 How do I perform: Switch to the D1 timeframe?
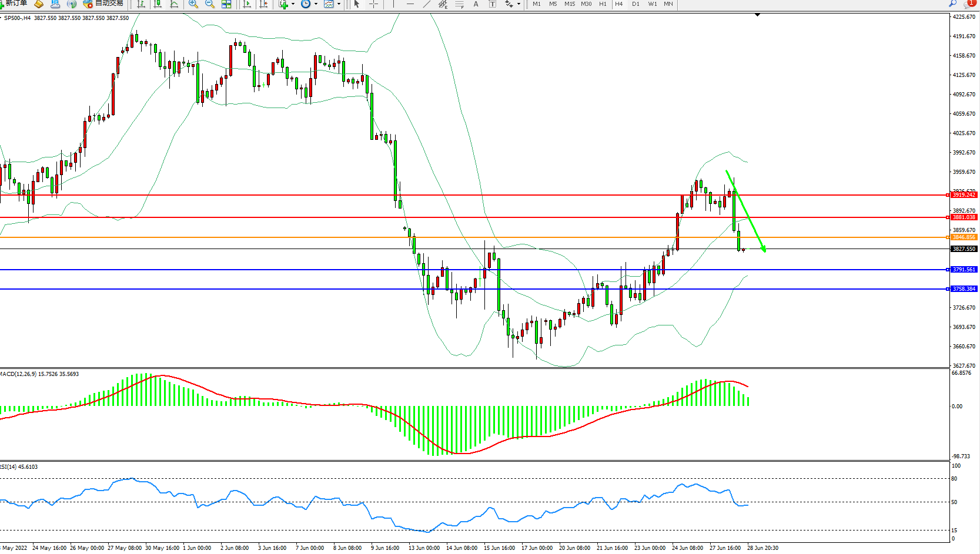tap(636, 4)
